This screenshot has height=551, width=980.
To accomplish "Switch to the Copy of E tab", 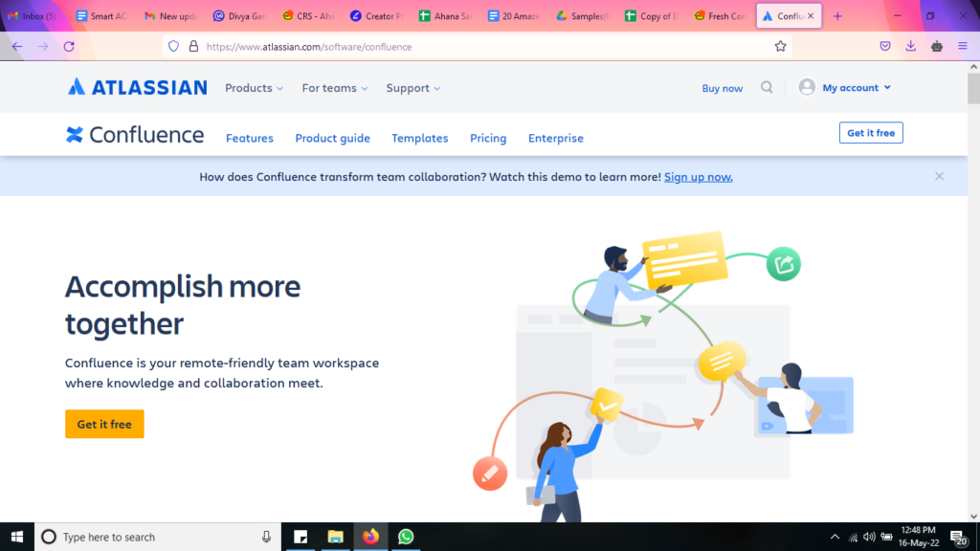I will (651, 16).
